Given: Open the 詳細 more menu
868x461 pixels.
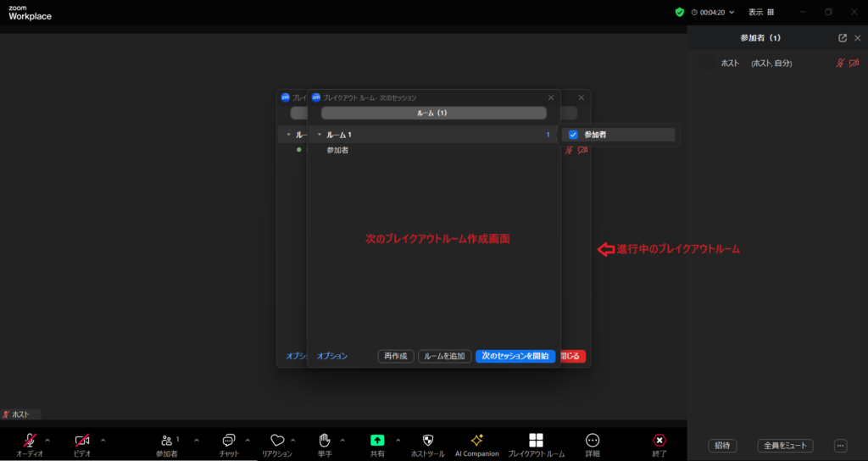Looking at the screenshot, I should point(593,440).
